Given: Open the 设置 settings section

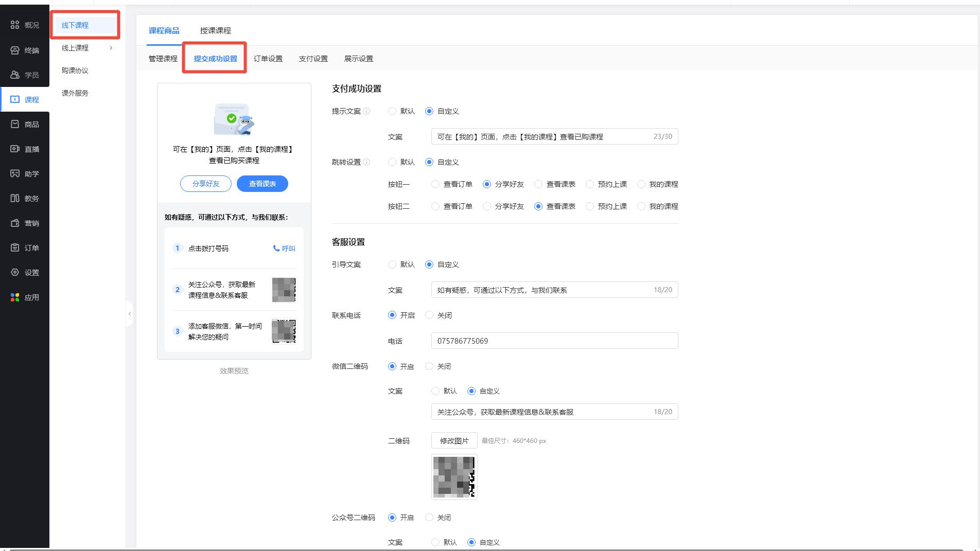Looking at the screenshot, I should point(24,272).
